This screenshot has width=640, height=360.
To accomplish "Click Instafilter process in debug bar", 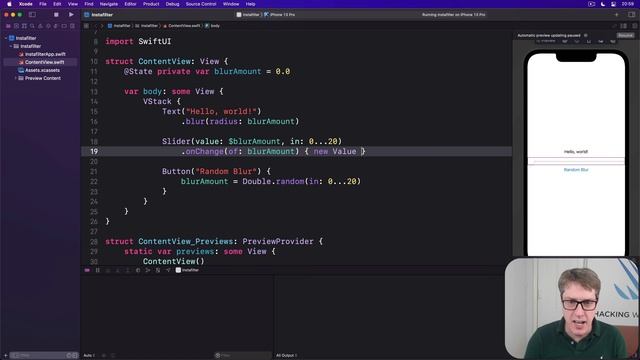I will [x=187, y=270].
